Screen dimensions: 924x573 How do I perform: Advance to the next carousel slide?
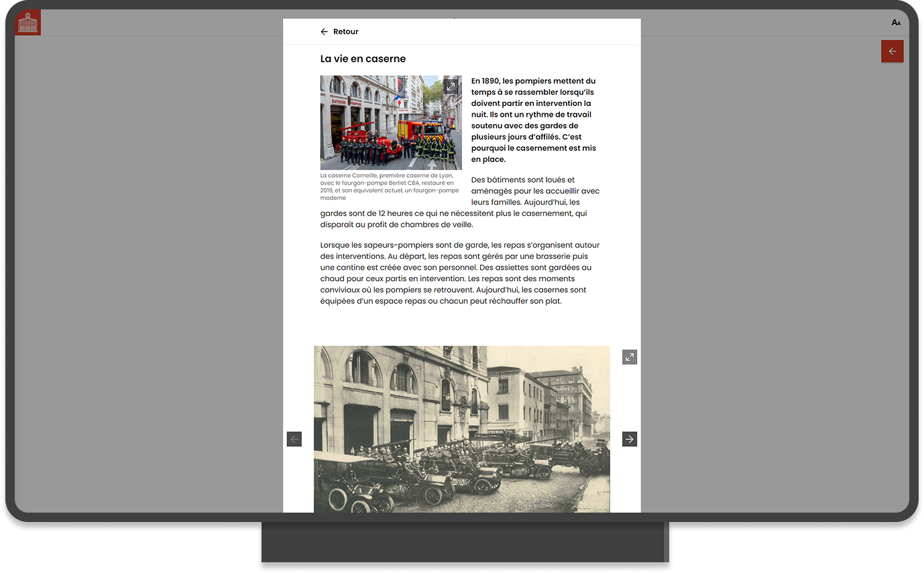[x=629, y=439]
